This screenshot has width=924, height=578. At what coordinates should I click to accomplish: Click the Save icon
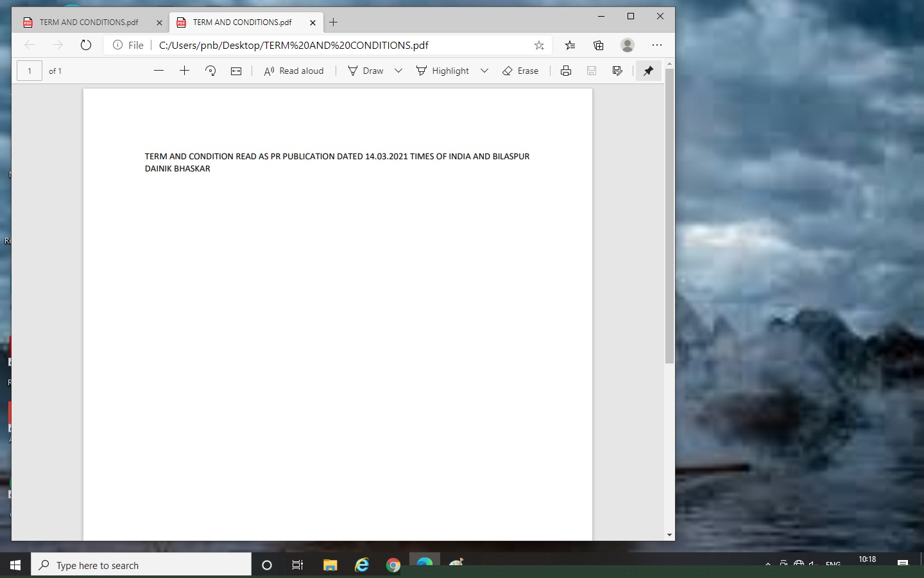pyautogui.click(x=592, y=71)
